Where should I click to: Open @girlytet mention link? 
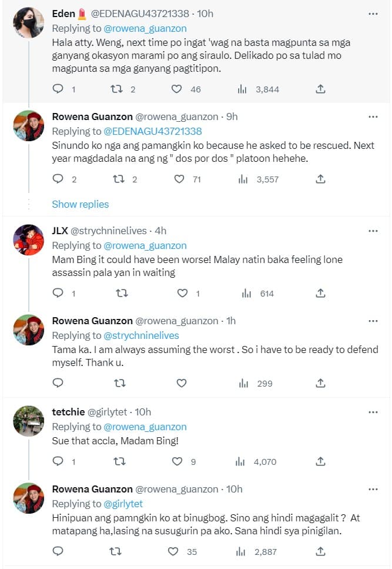click(x=123, y=504)
